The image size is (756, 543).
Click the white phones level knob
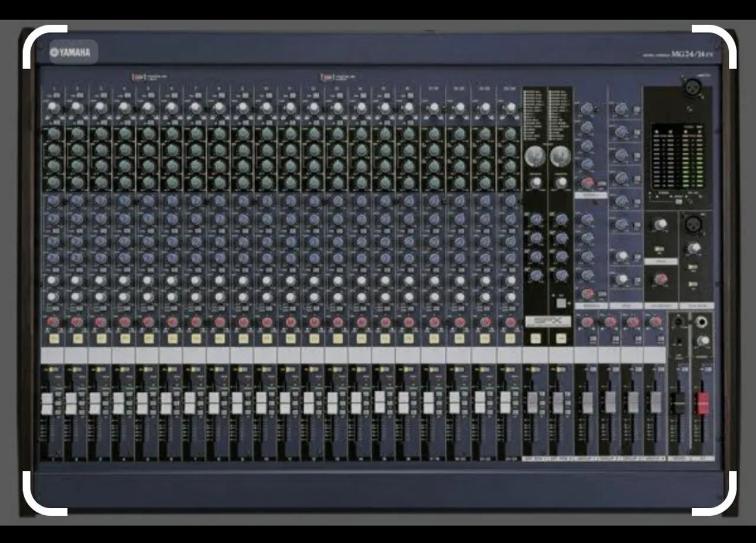pos(703,341)
